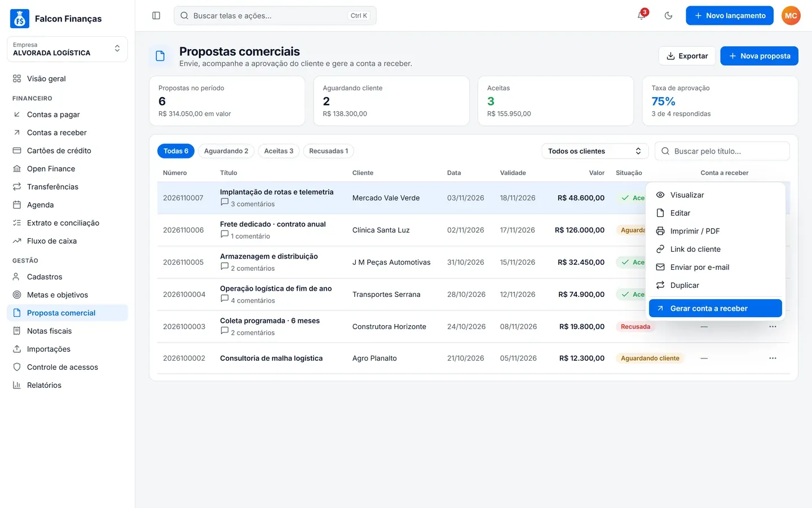Viewport: 812px width, 508px height.
Task: Navigate to Controle de acessos
Action: pos(67,367)
